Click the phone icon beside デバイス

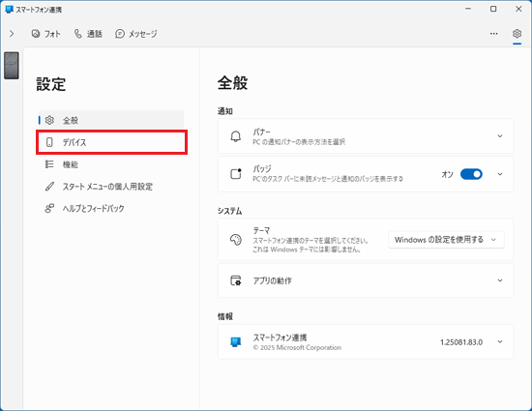(49, 142)
